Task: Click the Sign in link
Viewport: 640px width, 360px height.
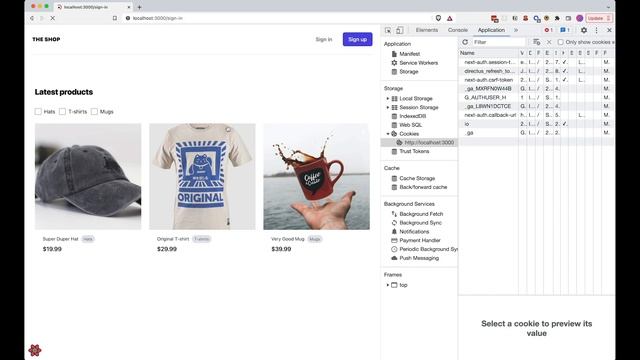Action: 324,39
